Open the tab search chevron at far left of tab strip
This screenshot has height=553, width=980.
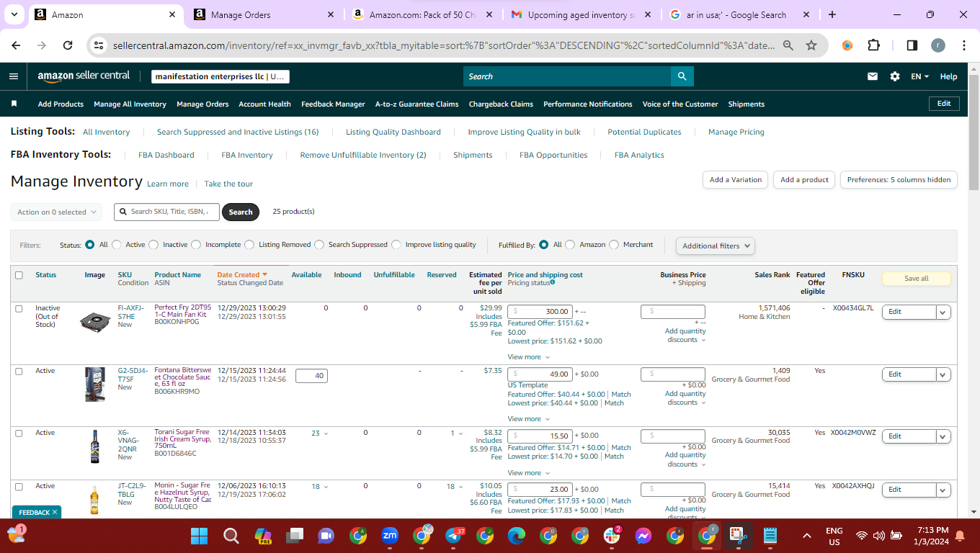(16, 14)
